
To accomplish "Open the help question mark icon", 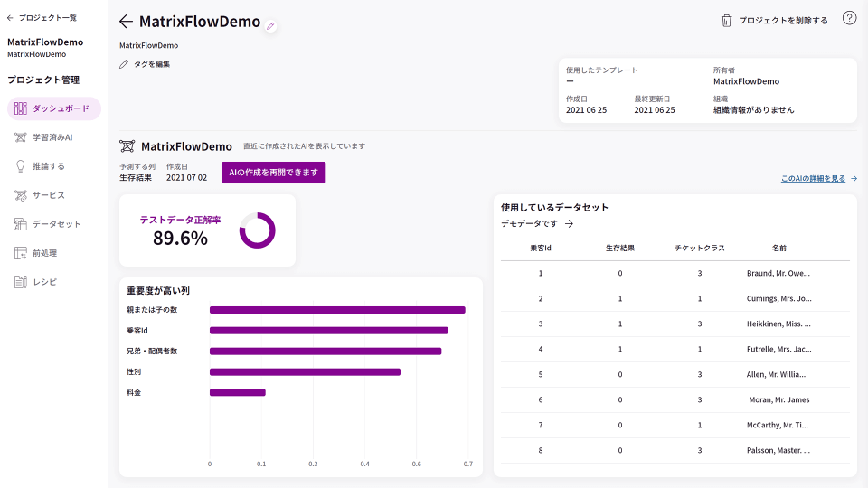I will pyautogui.click(x=849, y=18).
